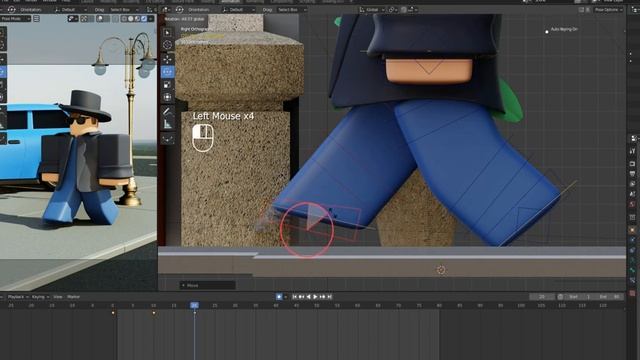Image resolution: width=640 pixels, height=360 pixels.
Task: Select the Breakdowner pose tool below Measure
Action: (167, 139)
